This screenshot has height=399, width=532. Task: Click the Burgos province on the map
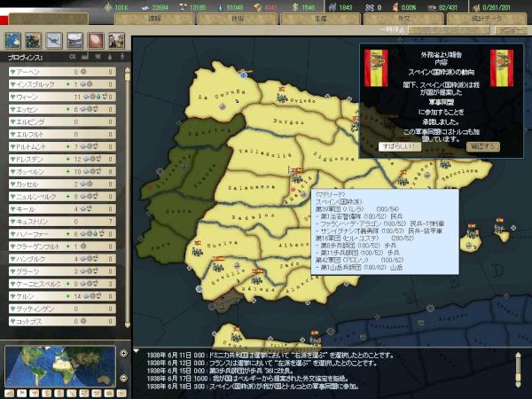pos(288,121)
